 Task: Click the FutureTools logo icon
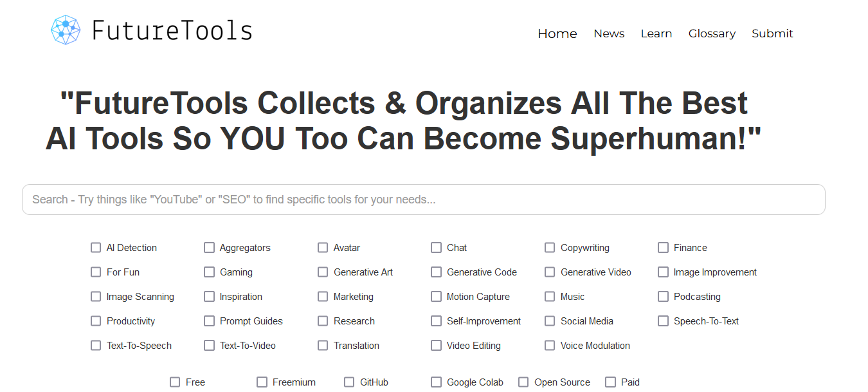click(66, 30)
